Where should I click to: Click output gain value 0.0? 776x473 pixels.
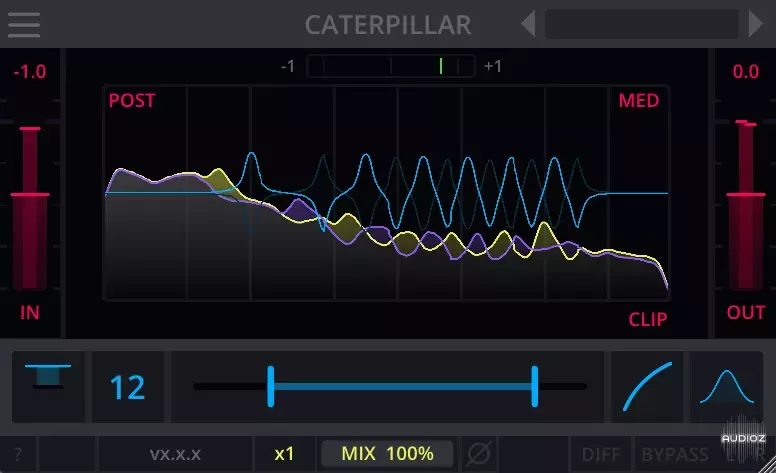(746, 72)
